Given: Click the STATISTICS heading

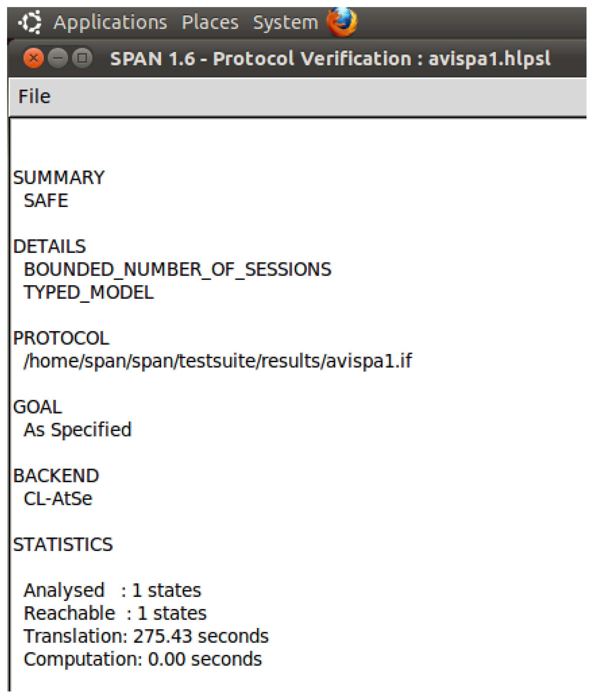Looking at the screenshot, I should click(x=63, y=545).
